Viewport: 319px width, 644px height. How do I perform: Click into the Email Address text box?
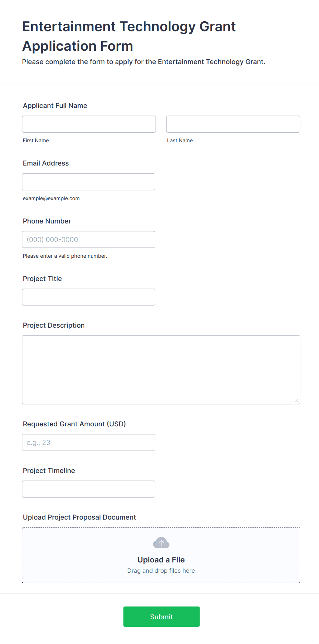[88, 182]
